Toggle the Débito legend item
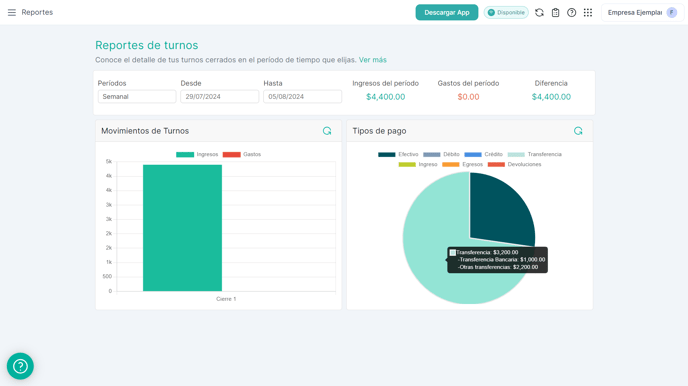Viewport: 688px width, 386px height. point(441,154)
